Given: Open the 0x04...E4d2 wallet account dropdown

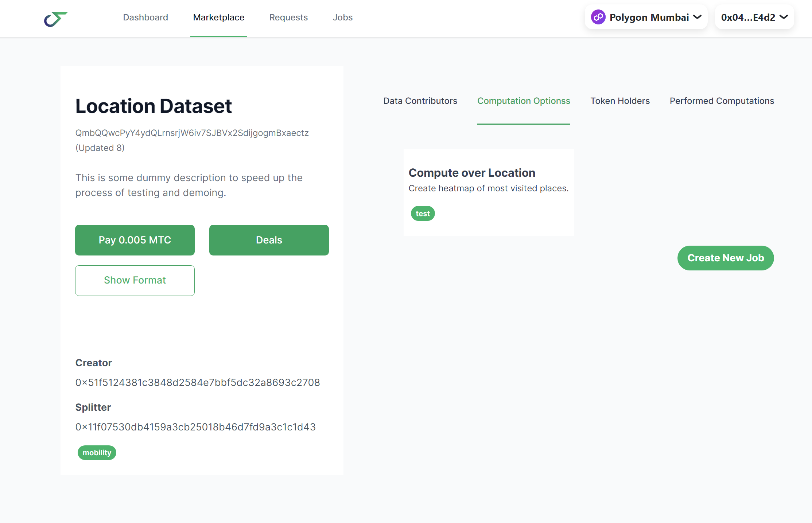Looking at the screenshot, I should point(754,17).
